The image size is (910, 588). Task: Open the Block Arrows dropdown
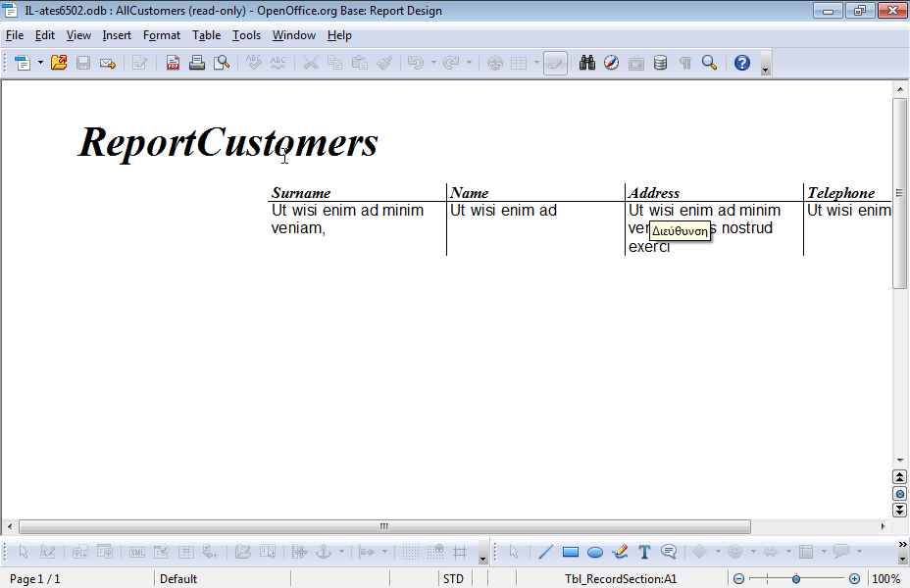point(788,552)
